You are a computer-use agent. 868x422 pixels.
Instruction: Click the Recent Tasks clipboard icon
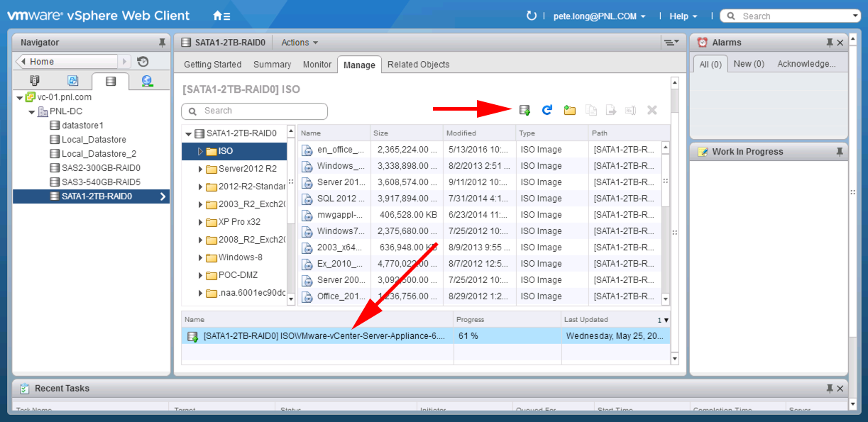pyautogui.click(x=25, y=389)
